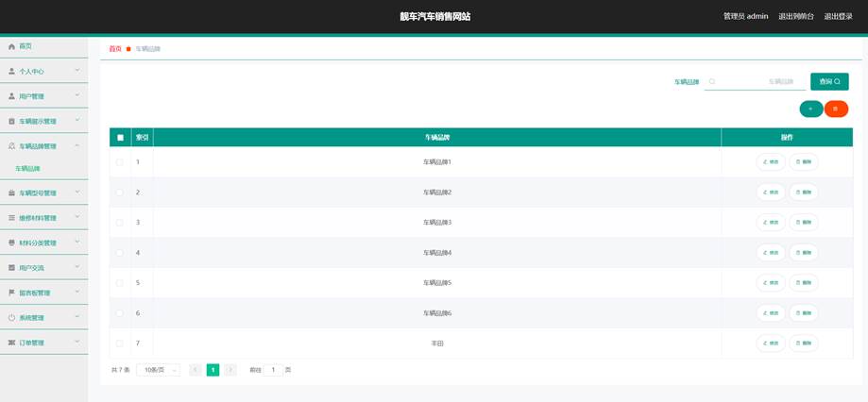Click the jump-to-page number input
868x402 pixels.
tap(273, 370)
